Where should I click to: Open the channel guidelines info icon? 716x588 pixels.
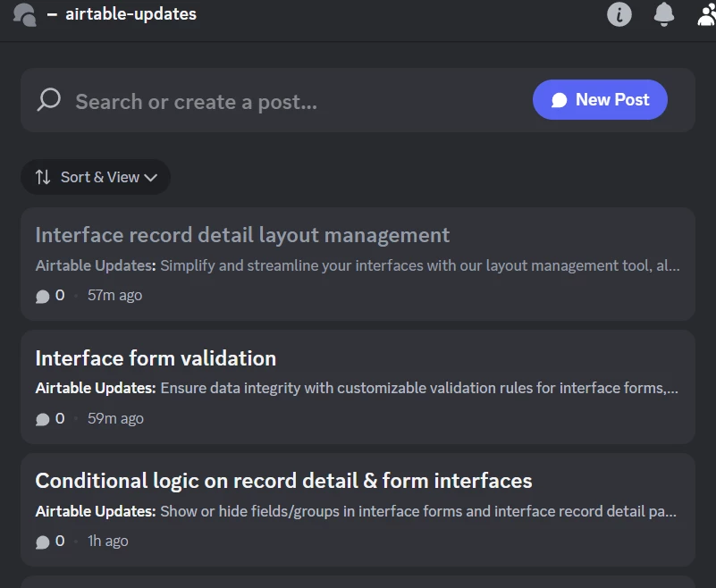(619, 14)
